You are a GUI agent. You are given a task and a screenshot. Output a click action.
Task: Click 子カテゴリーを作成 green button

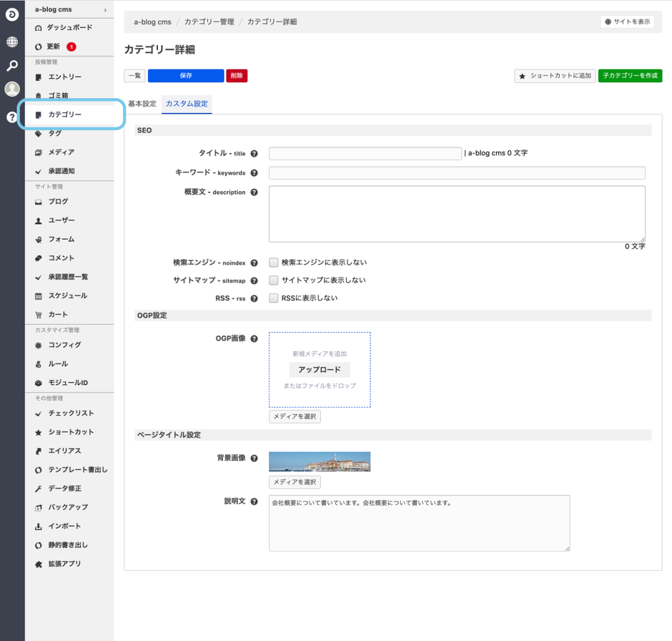[x=630, y=76]
